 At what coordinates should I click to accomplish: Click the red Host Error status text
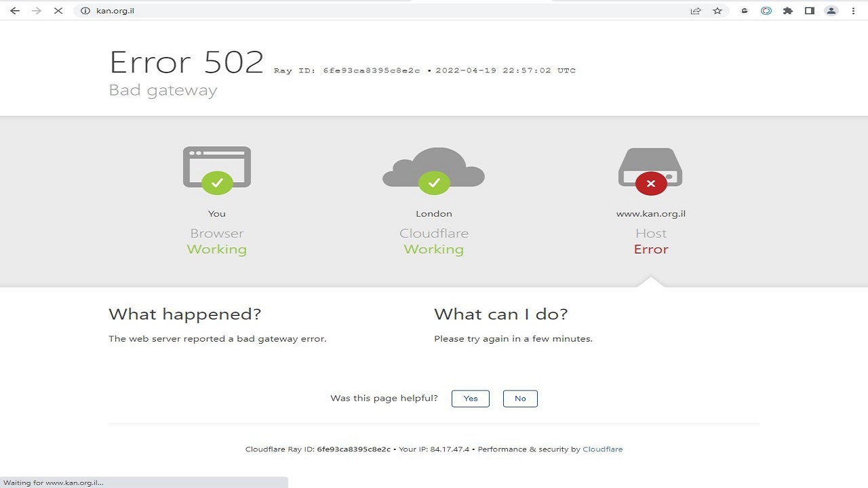tap(651, 249)
